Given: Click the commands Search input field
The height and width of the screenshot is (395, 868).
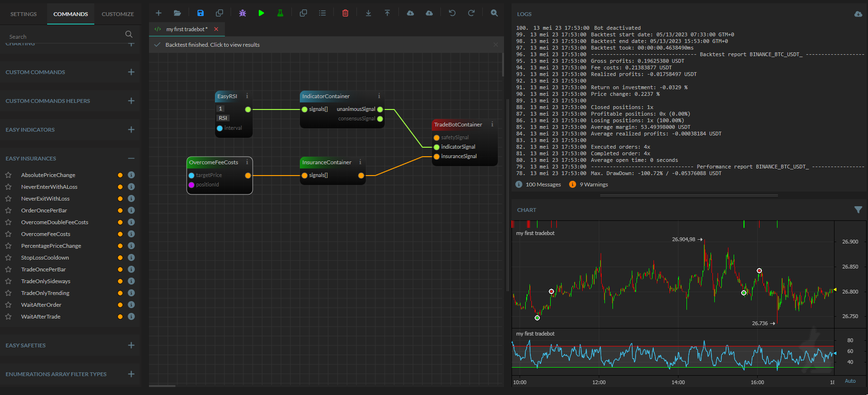Looking at the screenshot, I should (x=65, y=36).
